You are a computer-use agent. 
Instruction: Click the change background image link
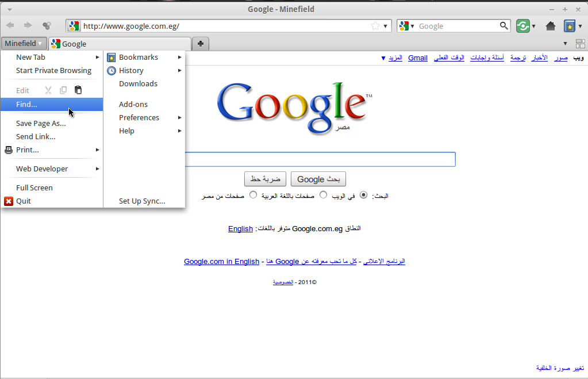[560, 367]
